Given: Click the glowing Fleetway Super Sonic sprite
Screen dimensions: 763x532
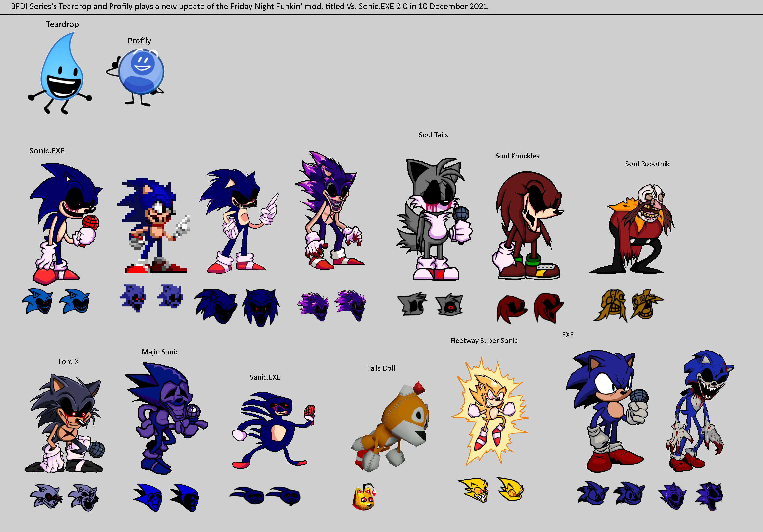Looking at the screenshot, I should pos(490,411).
